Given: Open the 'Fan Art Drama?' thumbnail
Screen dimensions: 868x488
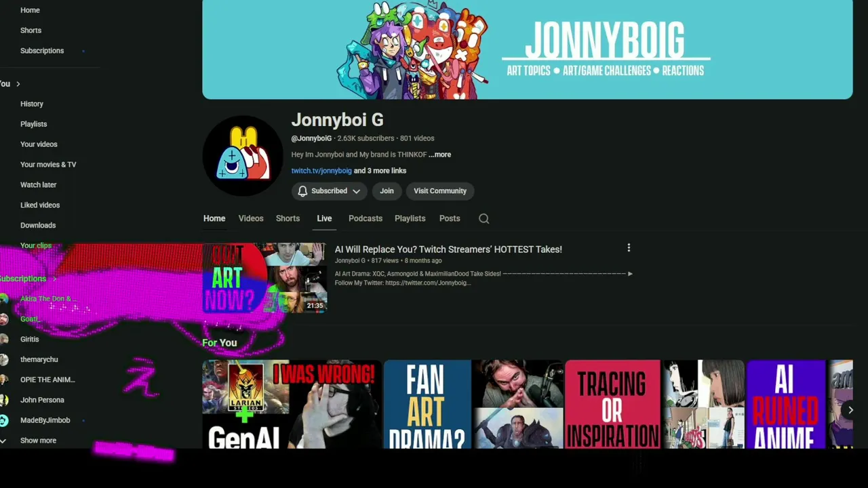Looking at the screenshot, I should pyautogui.click(x=473, y=404).
